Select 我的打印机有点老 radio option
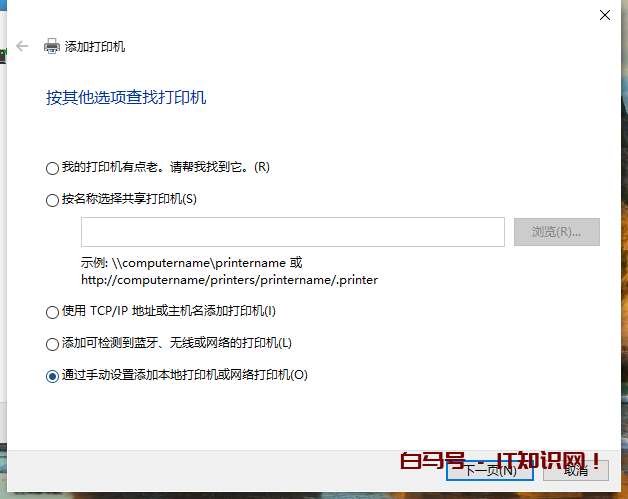Image resolution: width=628 pixels, height=499 pixels. 52,168
